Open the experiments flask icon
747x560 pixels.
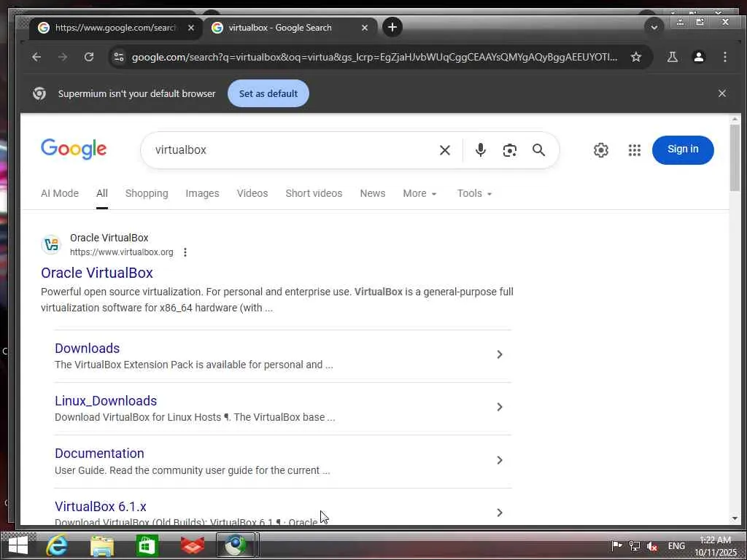click(672, 57)
